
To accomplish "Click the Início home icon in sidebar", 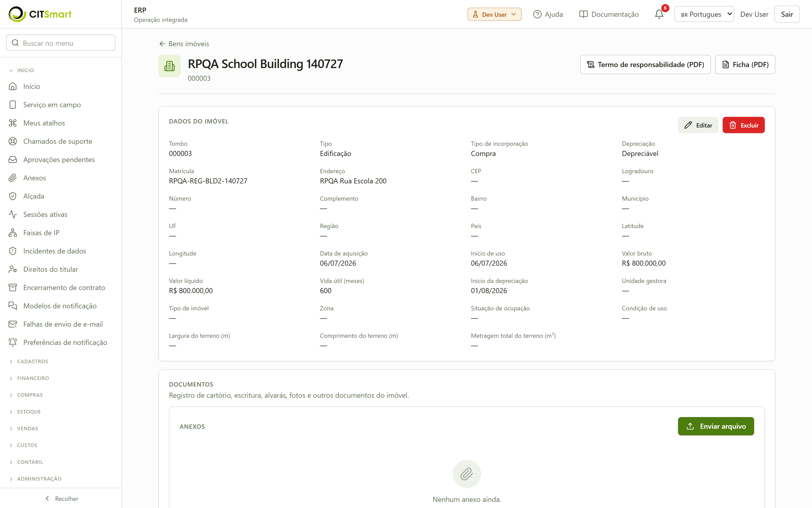I will 13,86.
